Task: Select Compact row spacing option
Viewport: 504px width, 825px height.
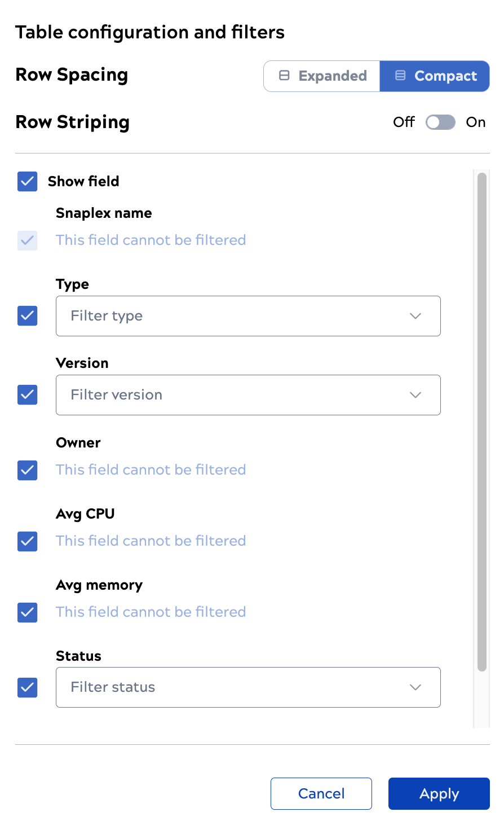Action: (435, 76)
